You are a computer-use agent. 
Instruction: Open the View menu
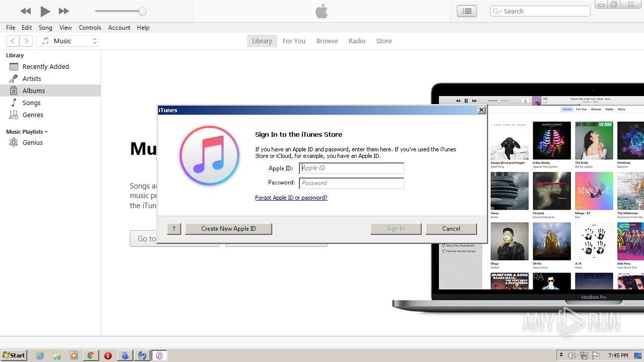pos(65,28)
